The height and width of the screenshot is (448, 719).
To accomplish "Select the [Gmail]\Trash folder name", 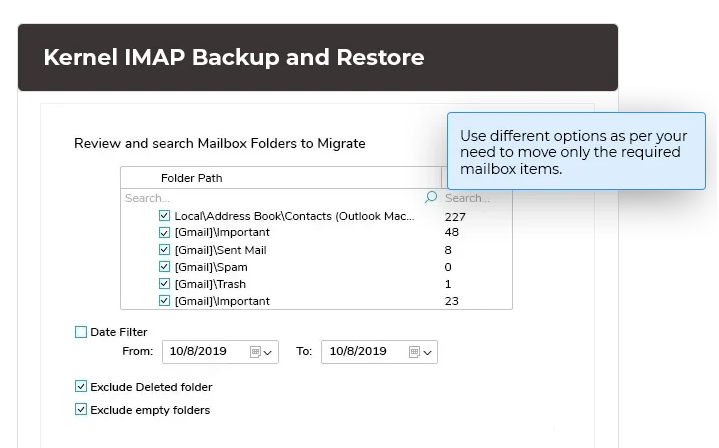I will pyautogui.click(x=210, y=284).
